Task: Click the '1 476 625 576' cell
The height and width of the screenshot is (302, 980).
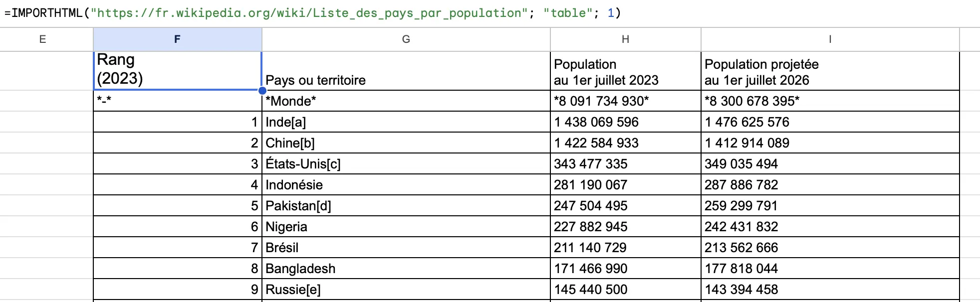Action: pos(830,122)
